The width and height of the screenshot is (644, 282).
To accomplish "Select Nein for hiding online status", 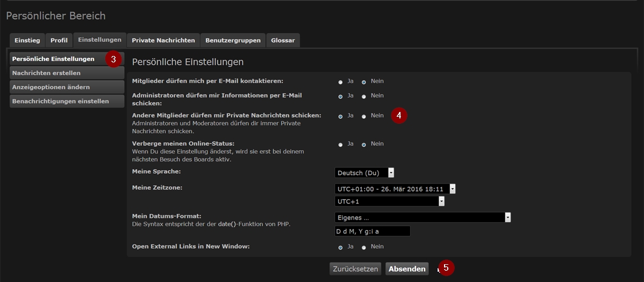I will 364,145.
